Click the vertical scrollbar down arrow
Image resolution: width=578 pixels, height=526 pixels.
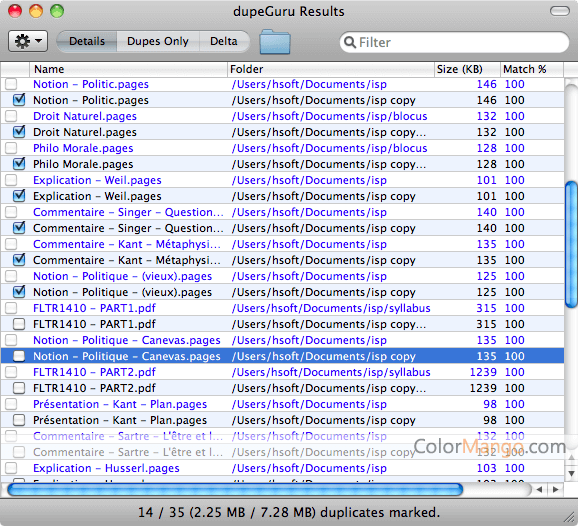(571, 473)
